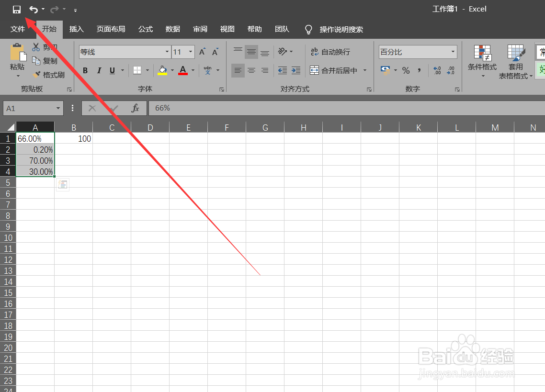Screen dimensions: 545x392
Task: Open the 字体 dialog launcher
Action: pyautogui.click(x=222, y=90)
